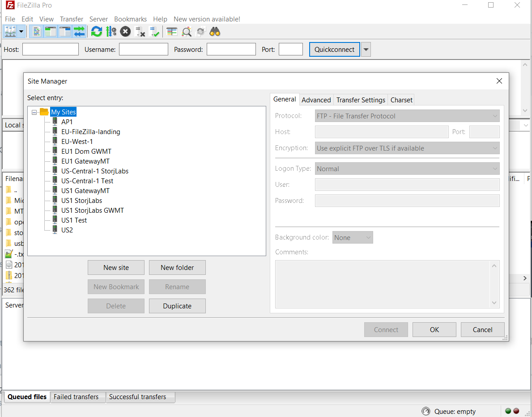Toggle directory comparison magnifier icon
The width and height of the screenshot is (532, 417).
click(x=186, y=32)
